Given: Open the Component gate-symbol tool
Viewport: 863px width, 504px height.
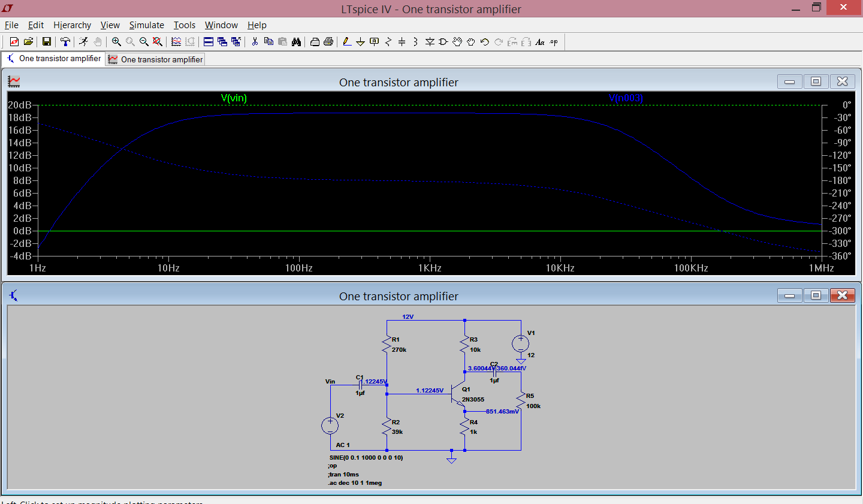Looking at the screenshot, I should click(x=443, y=41).
